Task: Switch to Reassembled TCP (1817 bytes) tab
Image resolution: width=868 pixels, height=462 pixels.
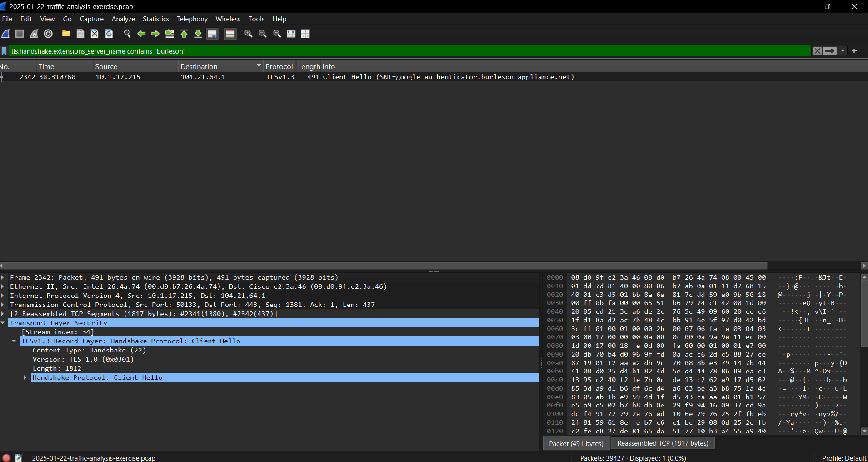Action: pyautogui.click(x=663, y=443)
